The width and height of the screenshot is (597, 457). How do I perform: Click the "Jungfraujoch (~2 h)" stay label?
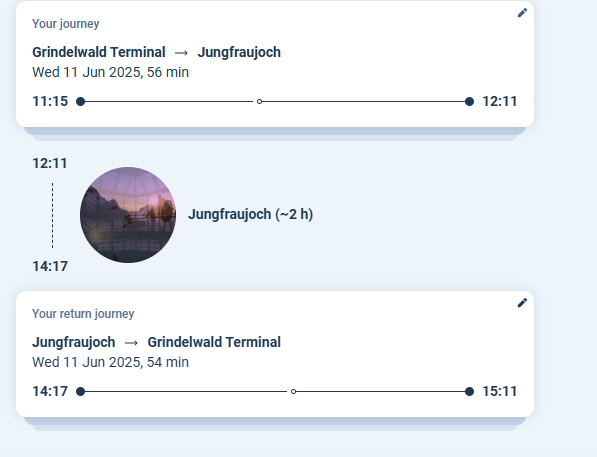(251, 214)
